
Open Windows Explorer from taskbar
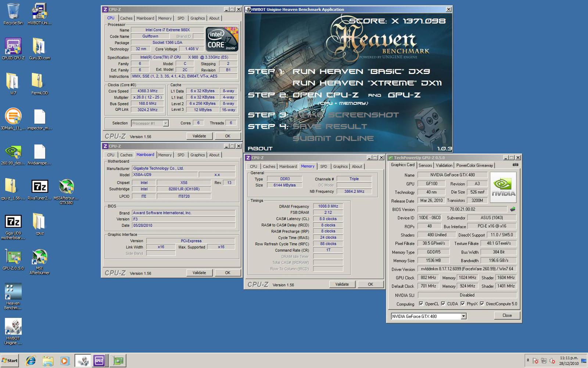pos(48,361)
